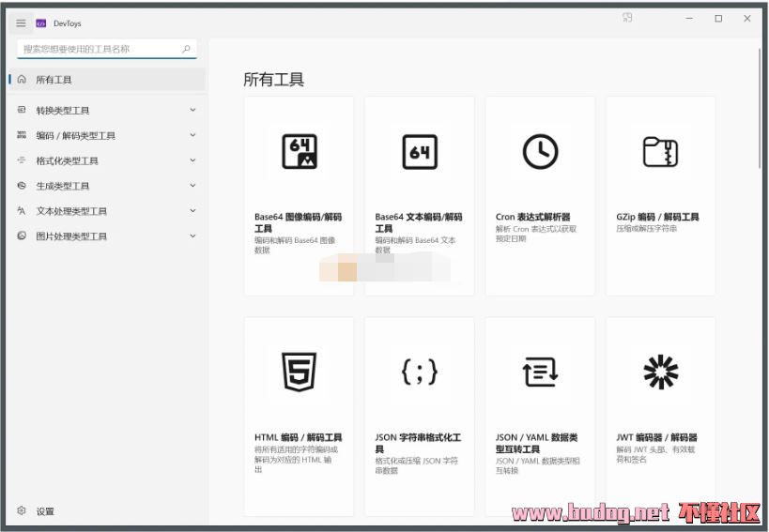Expand the 转换类型工具 chevron
The image size is (769, 532).
(192, 110)
